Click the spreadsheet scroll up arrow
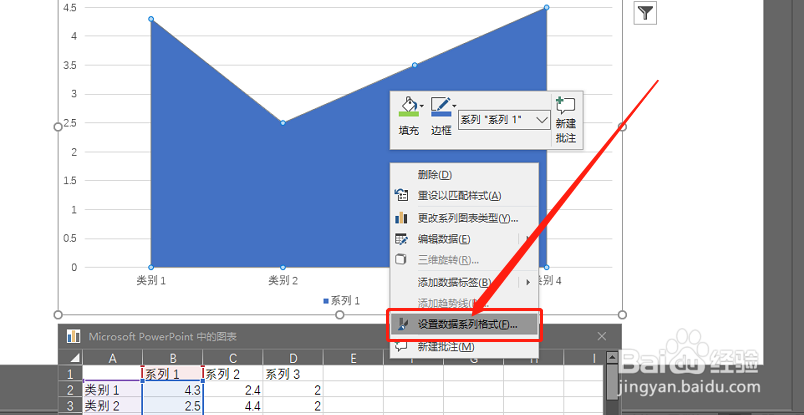The height and width of the screenshot is (415, 804). 611,358
